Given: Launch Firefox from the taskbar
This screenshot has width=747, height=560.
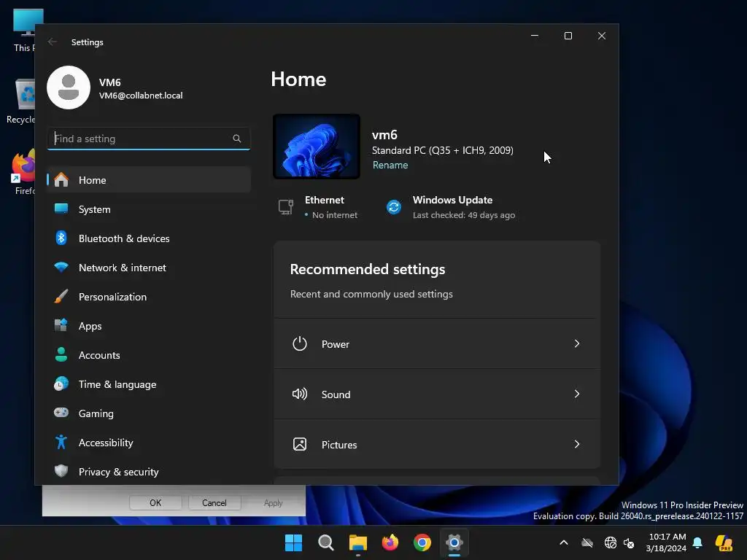Looking at the screenshot, I should (390, 542).
